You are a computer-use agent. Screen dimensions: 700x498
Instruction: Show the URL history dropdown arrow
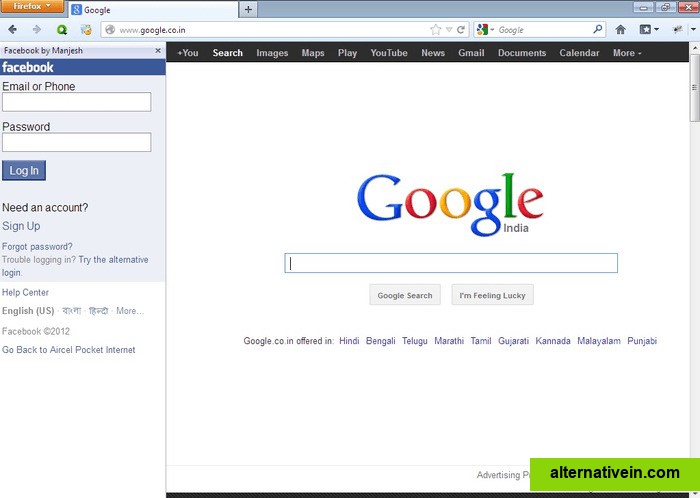click(x=449, y=30)
